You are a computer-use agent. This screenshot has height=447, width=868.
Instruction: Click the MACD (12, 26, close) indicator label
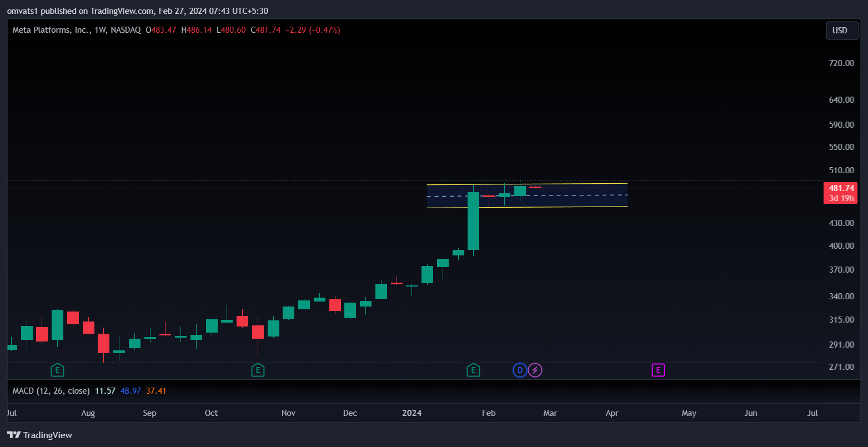51,391
